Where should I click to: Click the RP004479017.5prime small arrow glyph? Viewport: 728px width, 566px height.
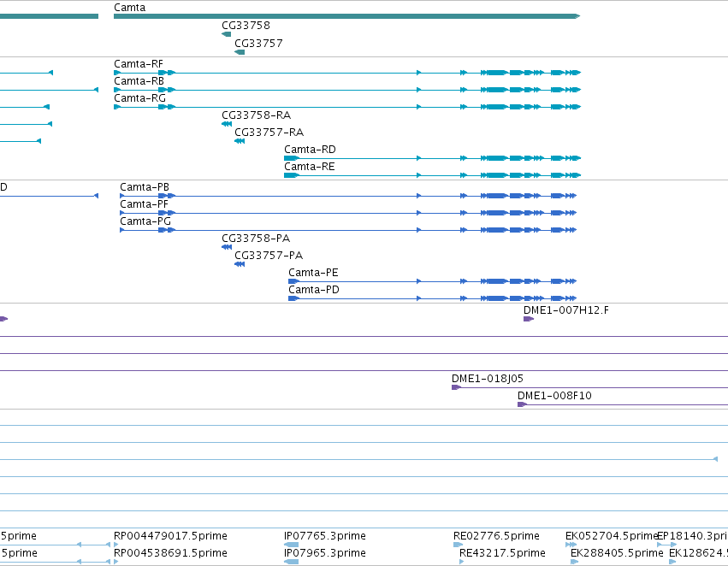tap(116, 545)
